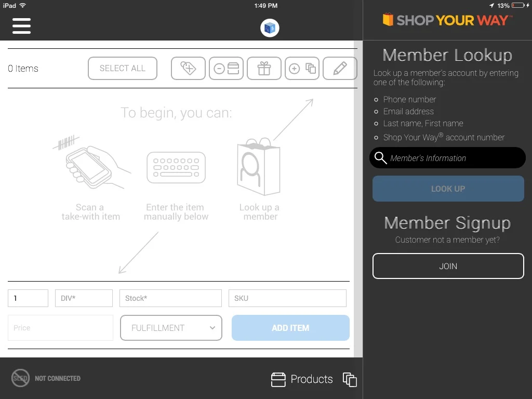Click the JOIN button
Viewport: 532px width, 399px height.
tap(448, 266)
